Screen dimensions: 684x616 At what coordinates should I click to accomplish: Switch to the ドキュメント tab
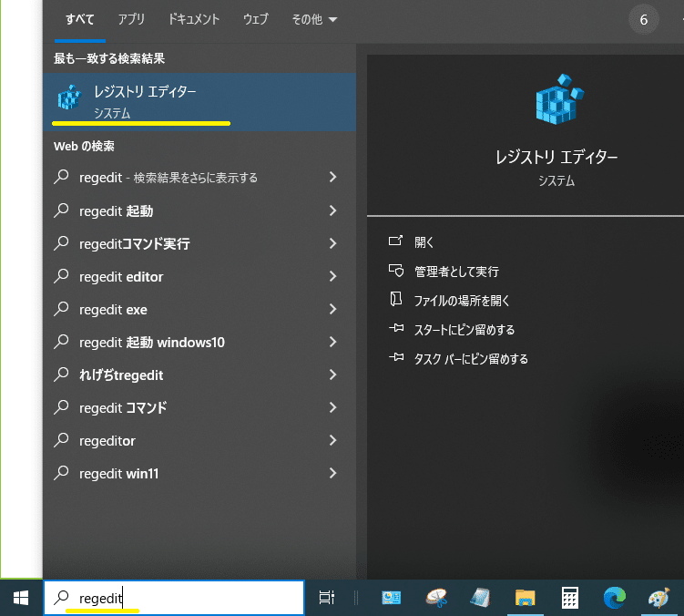194,20
